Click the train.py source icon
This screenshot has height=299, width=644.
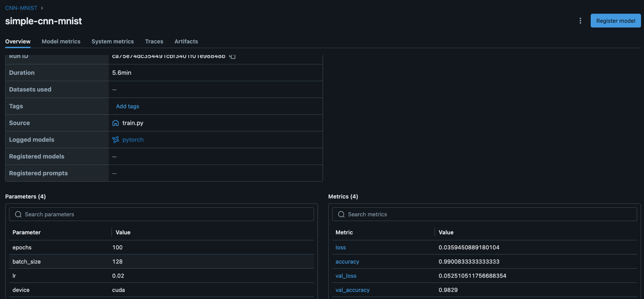(116, 123)
